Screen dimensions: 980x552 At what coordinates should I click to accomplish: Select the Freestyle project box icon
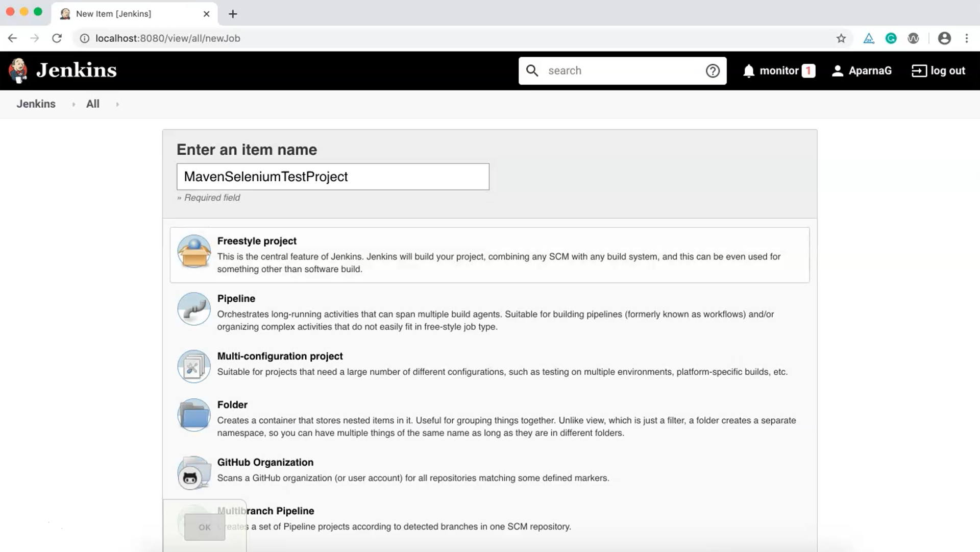pyautogui.click(x=194, y=251)
